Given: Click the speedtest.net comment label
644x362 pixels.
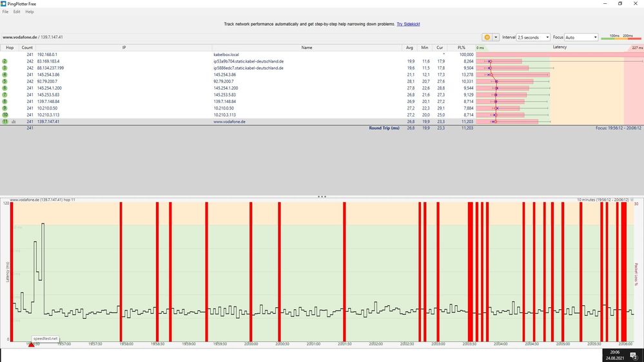Looking at the screenshot, I should [45, 339].
